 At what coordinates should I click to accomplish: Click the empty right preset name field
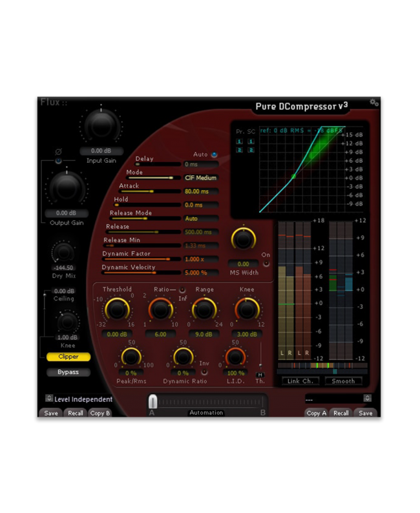coord(333,399)
